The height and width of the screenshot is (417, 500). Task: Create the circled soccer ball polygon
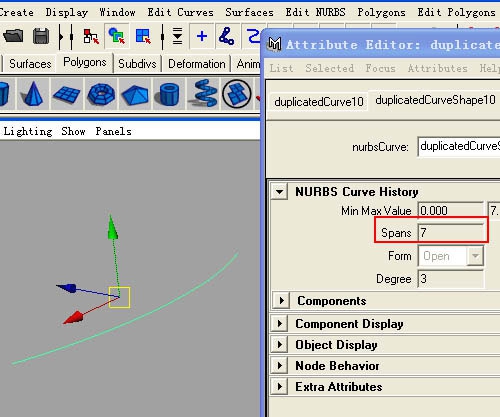coord(237,94)
